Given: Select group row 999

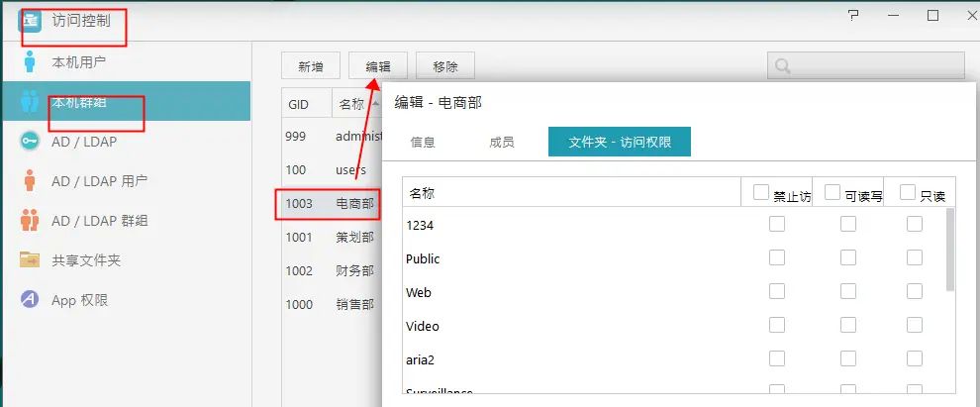Looking at the screenshot, I should point(332,136).
